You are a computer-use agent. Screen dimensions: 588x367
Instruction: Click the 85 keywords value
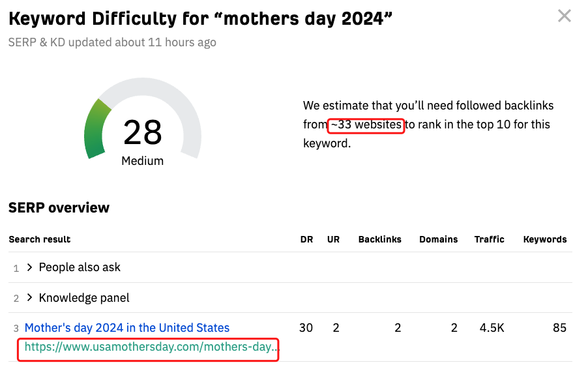point(559,328)
